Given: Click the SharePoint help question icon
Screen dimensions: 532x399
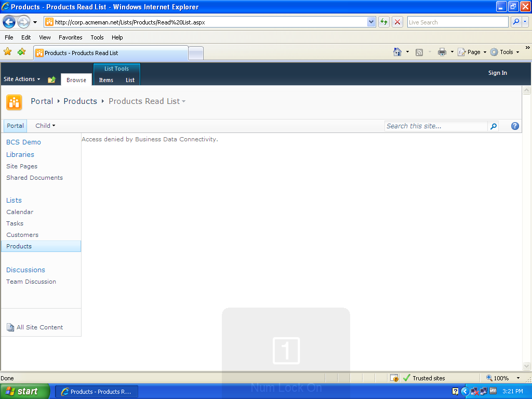Looking at the screenshot, I should pyautogui.click(x=515, y=126).
